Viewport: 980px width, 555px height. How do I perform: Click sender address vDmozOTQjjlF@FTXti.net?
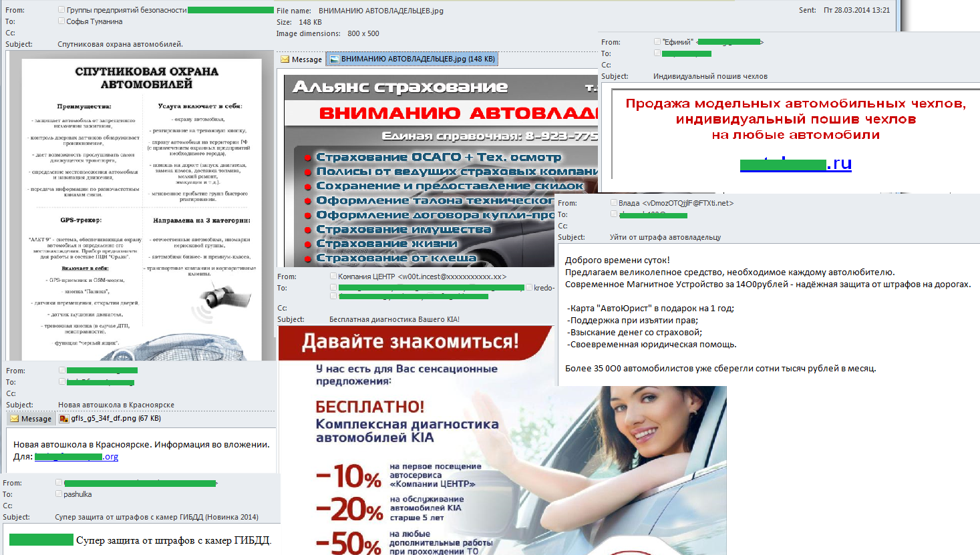[x=688, y=203]
